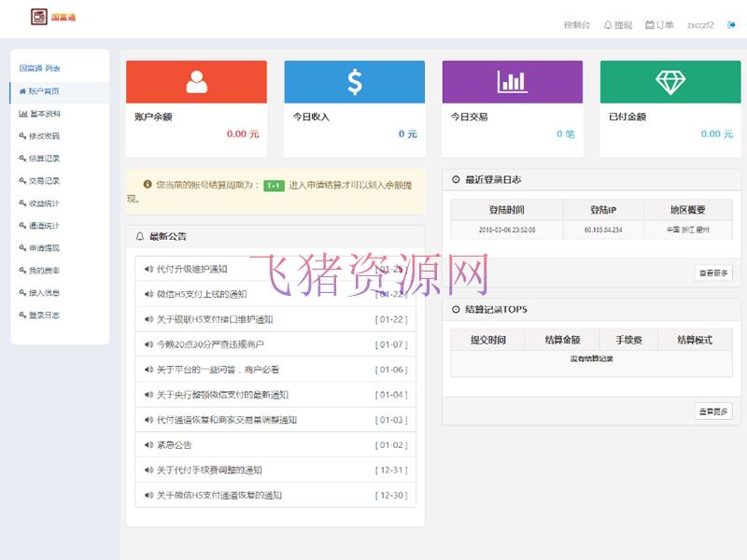
Task: Click the chart icon beside 基本资料
Action: tap(22, 113)
